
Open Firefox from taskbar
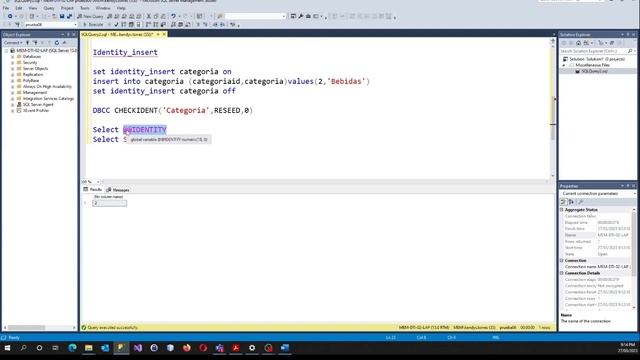(187, 348)
